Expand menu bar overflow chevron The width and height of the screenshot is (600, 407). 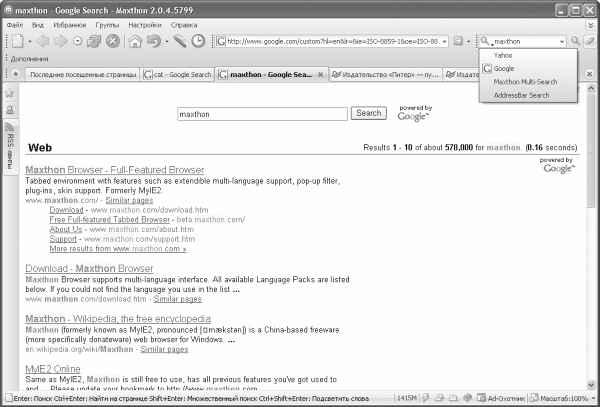coord(590,25)
